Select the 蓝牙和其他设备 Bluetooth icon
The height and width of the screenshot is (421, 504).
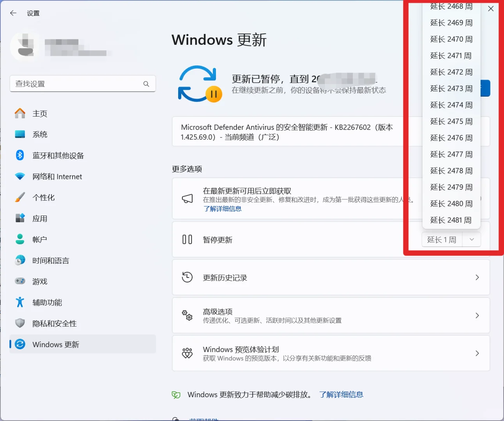pyautogui.click(x=19, y=155)
